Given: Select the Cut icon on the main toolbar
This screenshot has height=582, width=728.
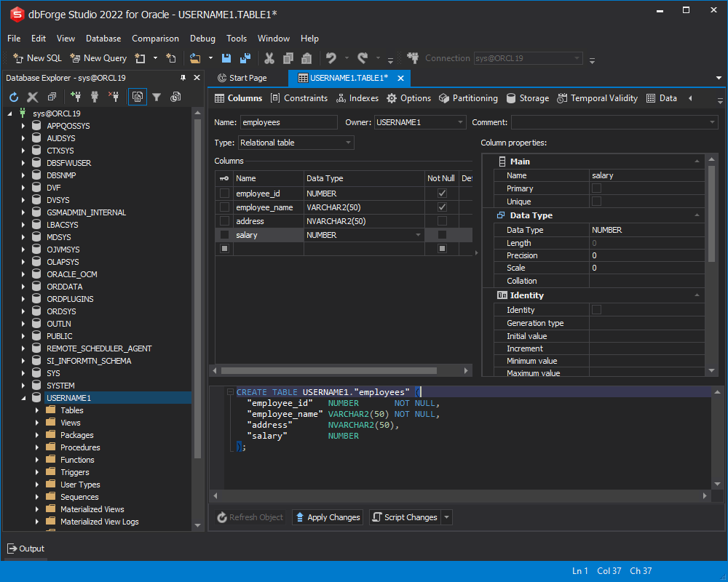Looking at the screenshot, I should click(269, 57).
